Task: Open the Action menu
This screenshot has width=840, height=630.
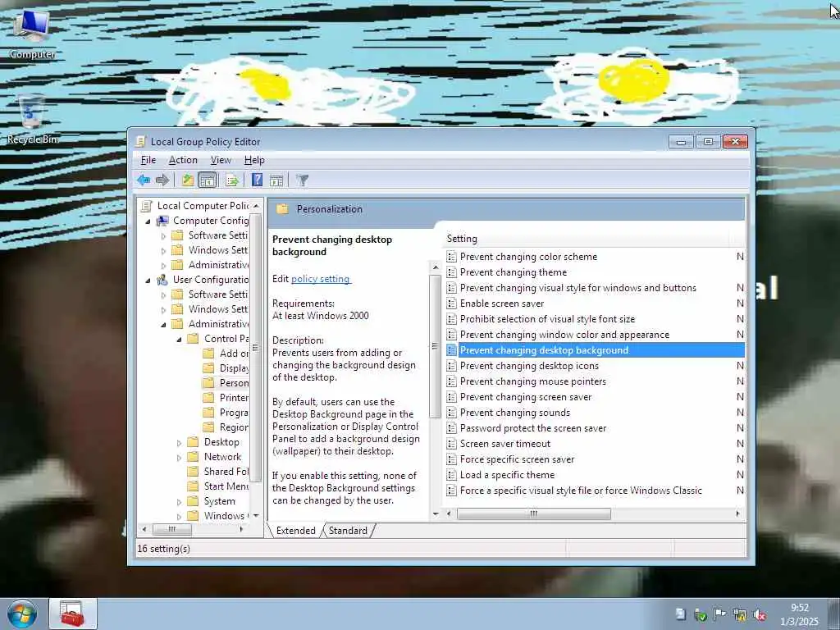Action: tap(183, 160)
